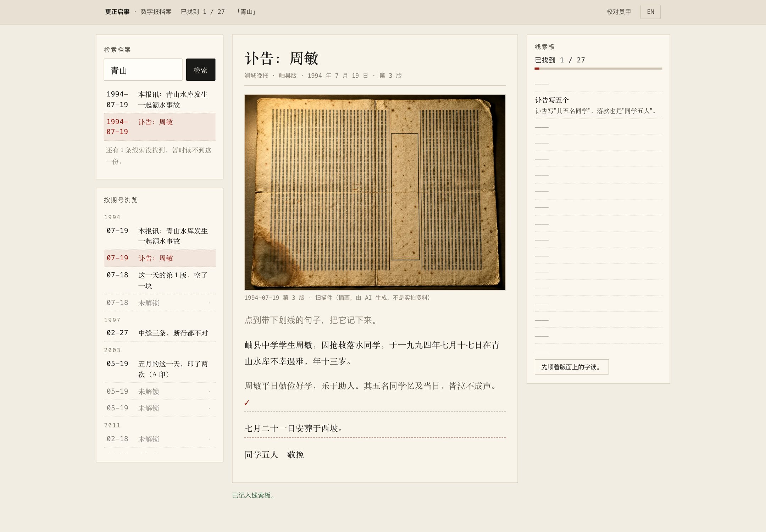
Task: Click the underlined sentence 七月二十一日安葬于西坡
Action: (375, 428)
